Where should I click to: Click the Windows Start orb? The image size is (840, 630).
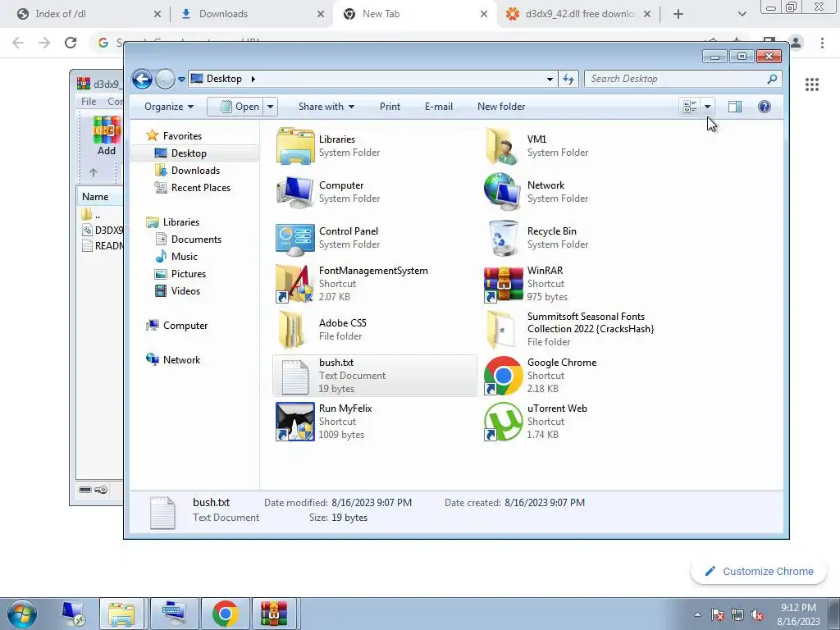pyautogui.click(x=22, y=614)
